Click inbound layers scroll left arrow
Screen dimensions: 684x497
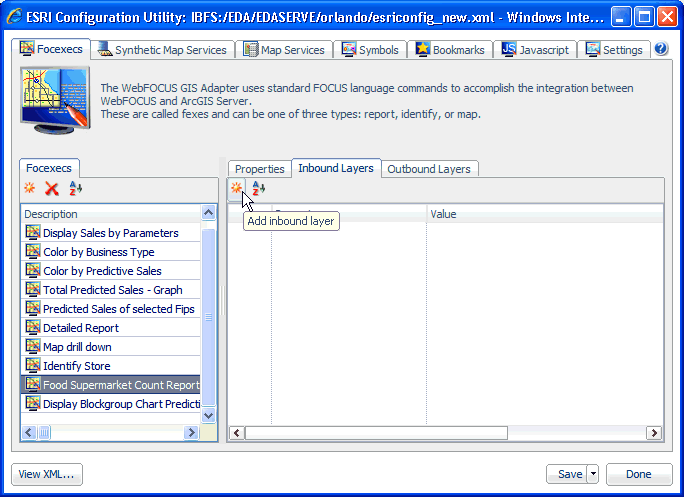[237, 433]
